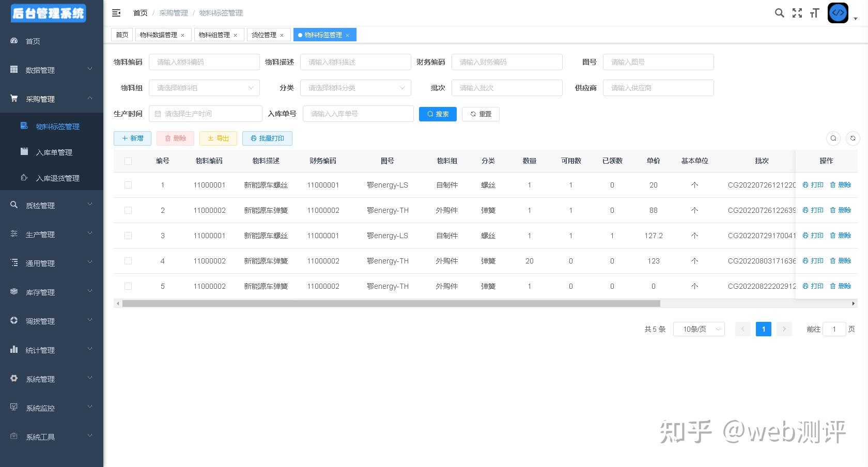Click the user avatar in the top right
This screenshot has height=467, width=868.
tap(838, 13)
